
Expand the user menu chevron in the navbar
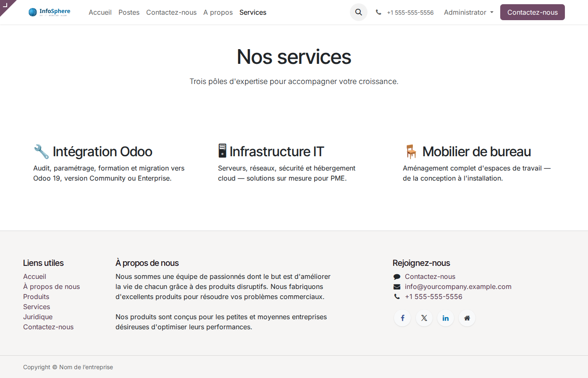(492, 13)
